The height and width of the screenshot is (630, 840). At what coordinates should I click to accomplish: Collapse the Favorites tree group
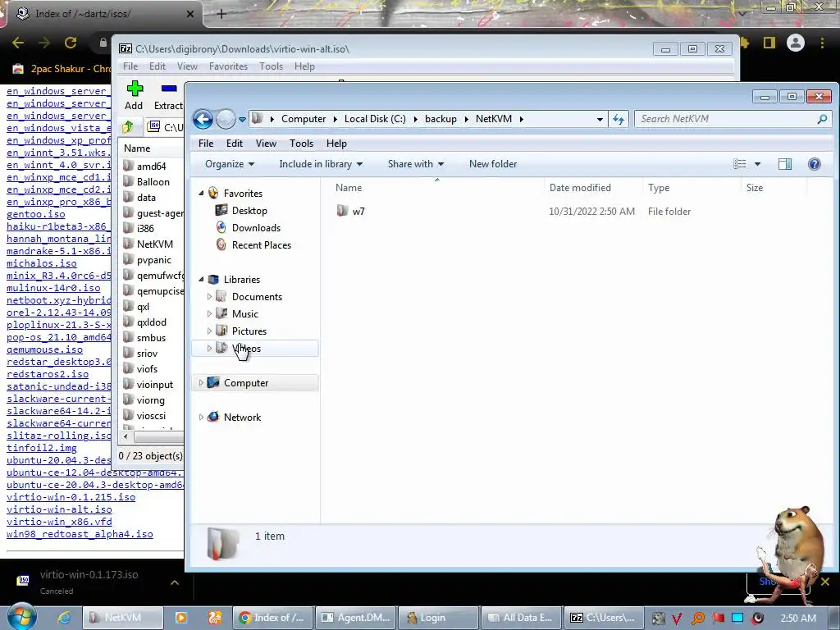point(202,194)
